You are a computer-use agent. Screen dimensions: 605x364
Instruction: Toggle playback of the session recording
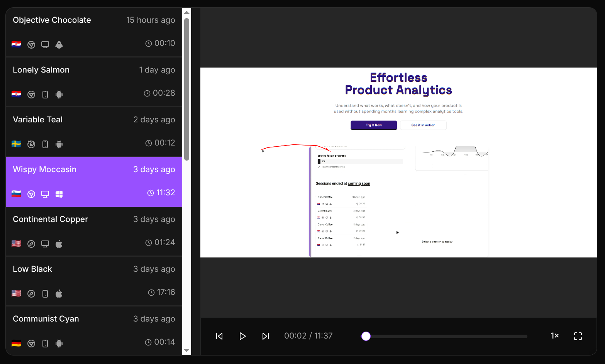coord(242,336)
